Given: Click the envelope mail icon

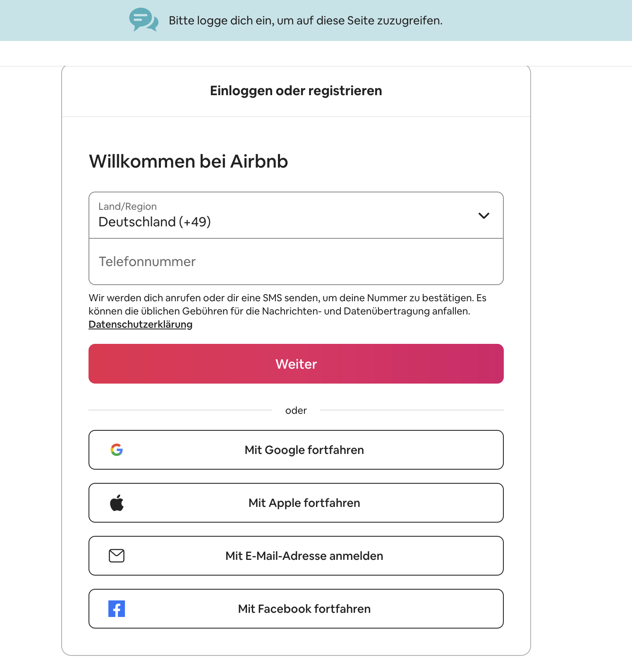Looking at the screenshot, I should point(117,556).
